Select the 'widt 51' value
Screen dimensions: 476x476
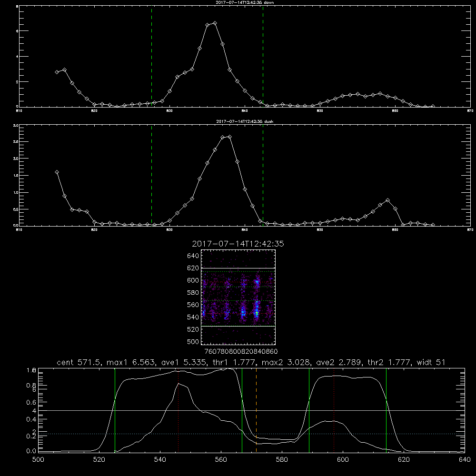pyautogui.click(x=431, y=362)
